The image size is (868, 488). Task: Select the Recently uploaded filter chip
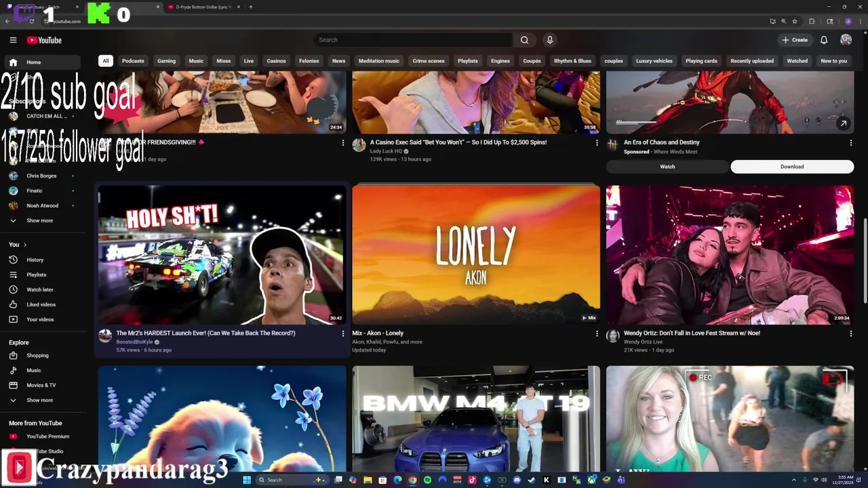[x=752, y=61]
